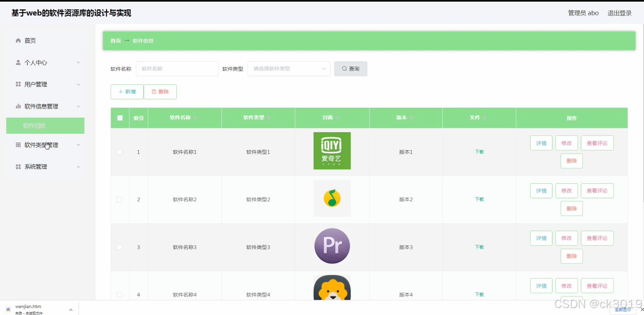The image size is (644, 315).
Task: Go to 首页 in the sidebar
Action: pos(45,41)
